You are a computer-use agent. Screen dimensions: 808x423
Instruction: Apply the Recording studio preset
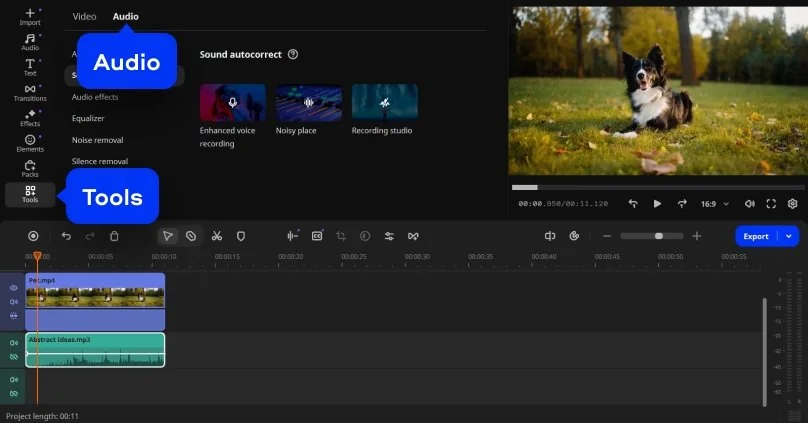[x=384, y=103]
